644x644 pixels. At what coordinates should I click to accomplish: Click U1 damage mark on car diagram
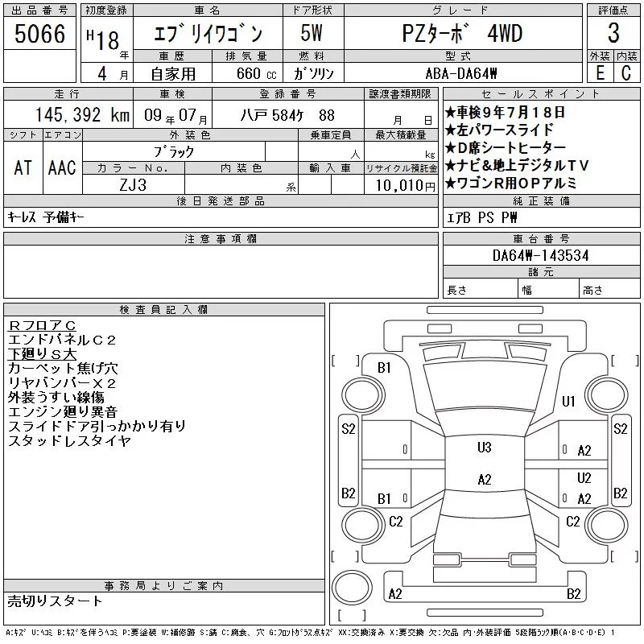[x=568, y=401]
